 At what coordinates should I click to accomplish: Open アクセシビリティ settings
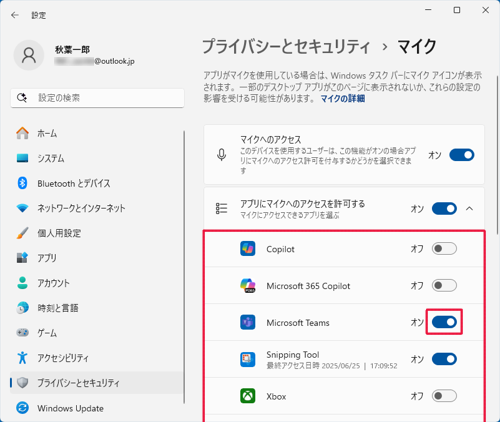coord(97,358)
